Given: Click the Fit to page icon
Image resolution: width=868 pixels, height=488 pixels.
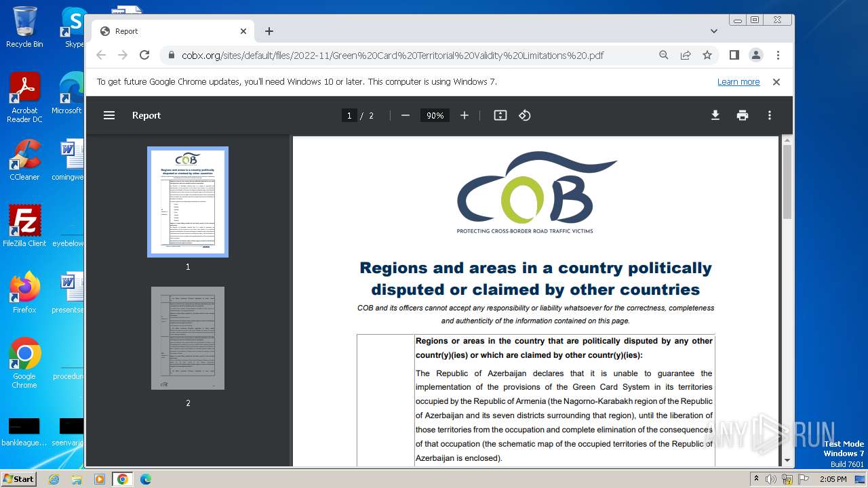Looking at the screenshot, I should click(x=500, y=115).
